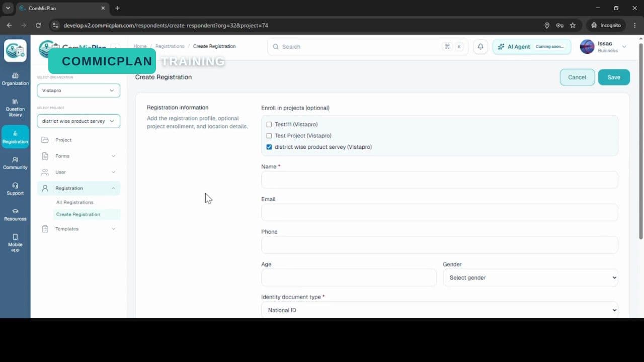Click the User people icon

coord(45,172)
